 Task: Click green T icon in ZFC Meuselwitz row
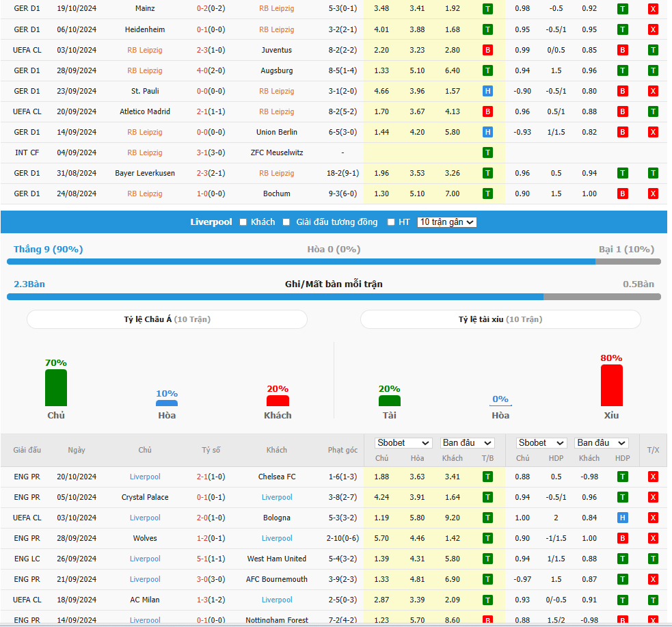point(487,152)
